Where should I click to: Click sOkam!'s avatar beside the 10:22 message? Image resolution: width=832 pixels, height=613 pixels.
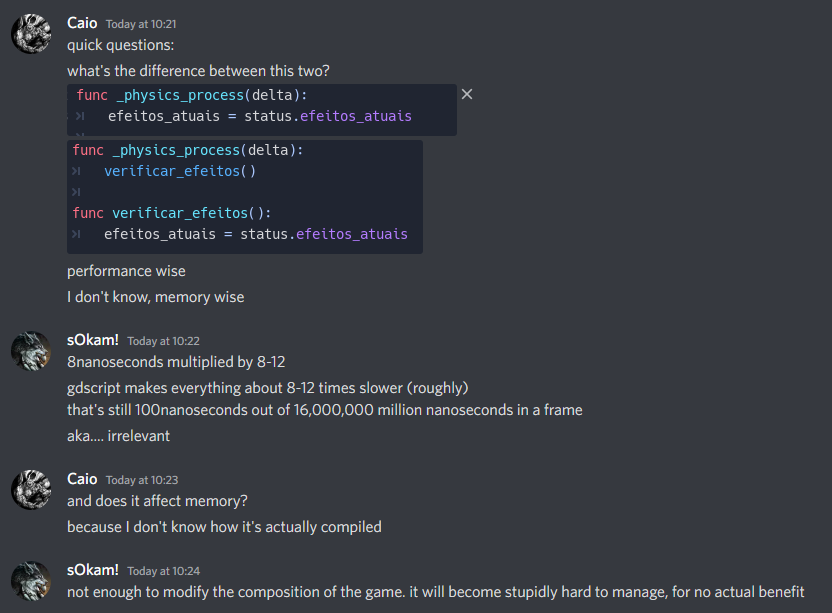tap(31, 351)
